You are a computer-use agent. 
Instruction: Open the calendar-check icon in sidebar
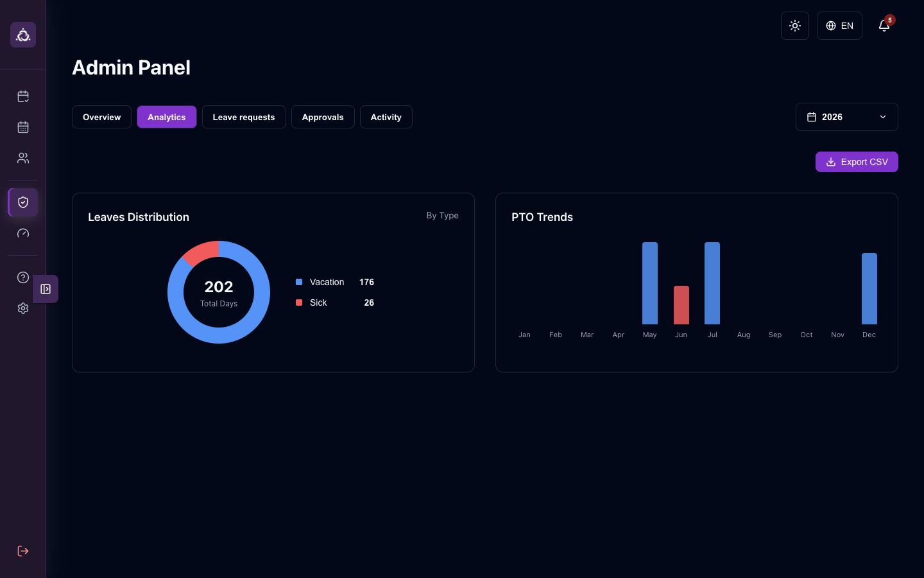pyautogui.click(x=23, y=96)
